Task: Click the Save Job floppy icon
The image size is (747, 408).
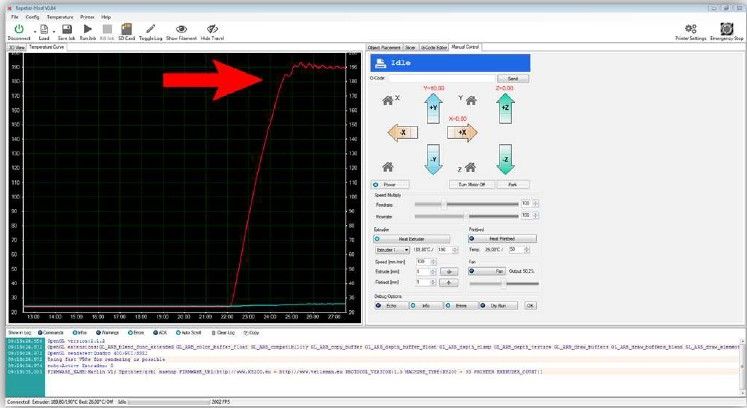Action: coord(67,29)
